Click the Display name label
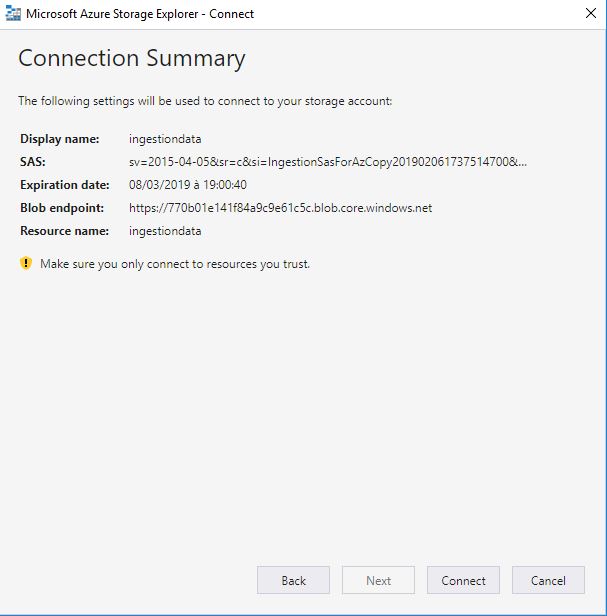The height and width of the screenshot is (616, 607). [60, 139]
